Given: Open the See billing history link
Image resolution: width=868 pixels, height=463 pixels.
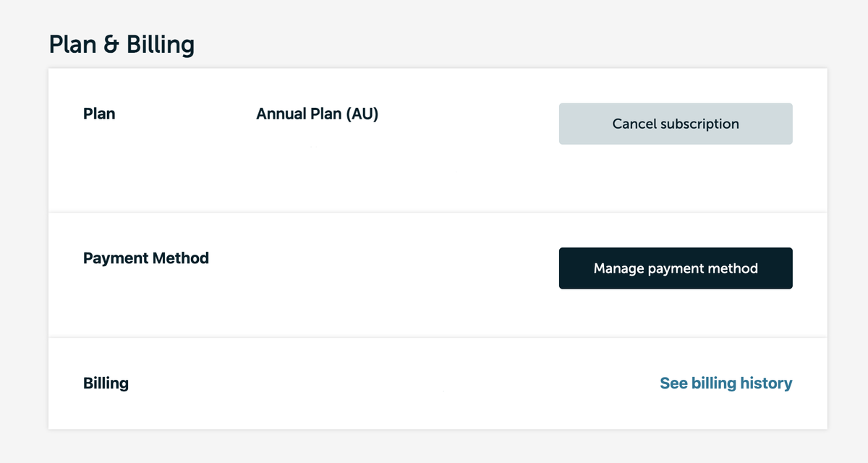Looking at the screenshot, I should coord(726,383).
